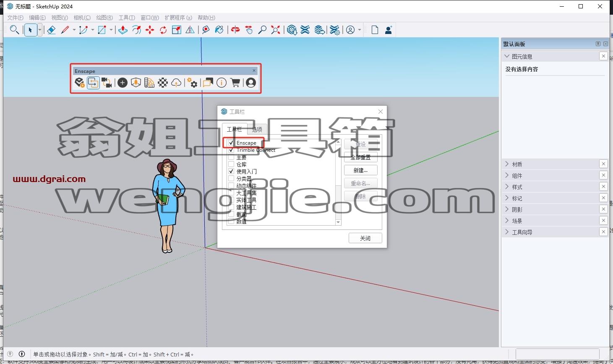This screenshot has width=613, height=364.
Task: Select the Arc drawing tool
Action: tap(83, 30)
